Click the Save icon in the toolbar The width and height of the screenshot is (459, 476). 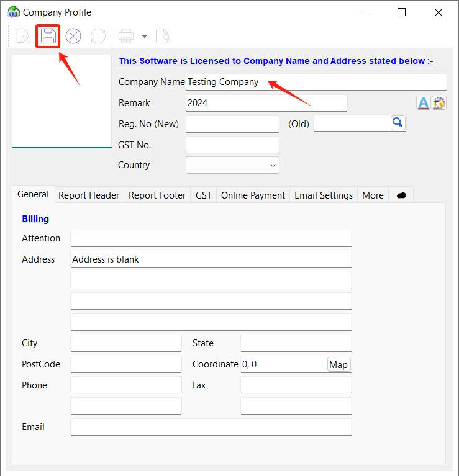[x=48, y=37]
